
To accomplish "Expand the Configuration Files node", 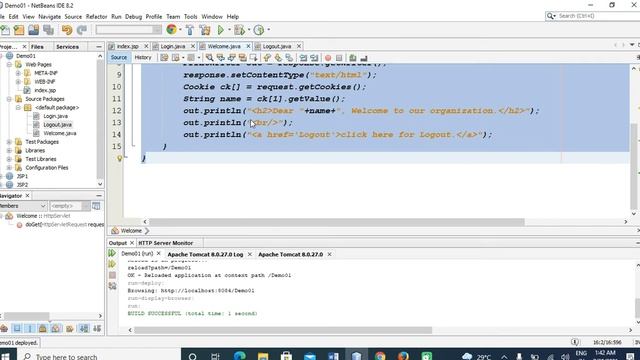I will tap(9, 167).
